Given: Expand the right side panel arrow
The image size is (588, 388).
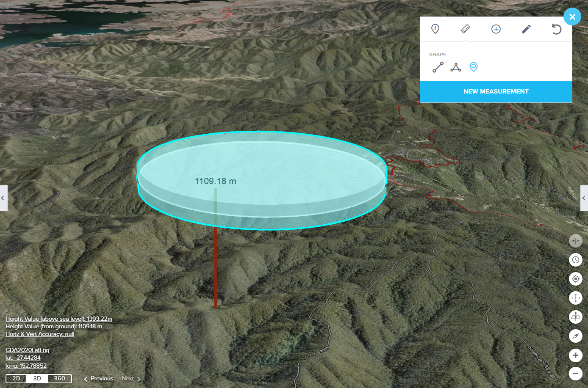Looking at the screenshot, I should click(584, 198).
